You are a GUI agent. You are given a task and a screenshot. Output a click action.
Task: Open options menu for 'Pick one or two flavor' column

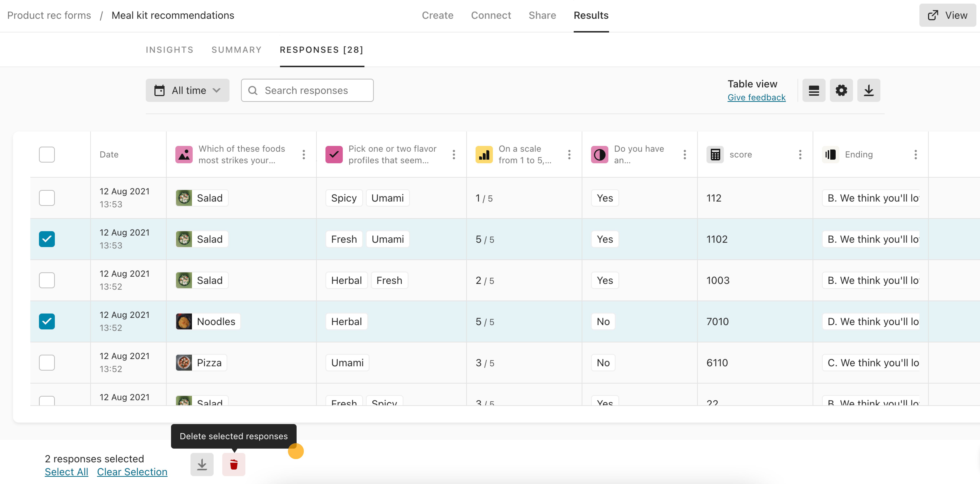(454, 154)
